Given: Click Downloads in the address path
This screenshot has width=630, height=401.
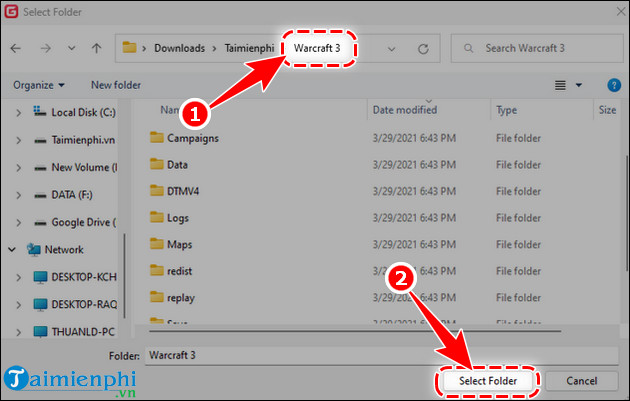Looking at the screenshot, I should click(x=180, y=48).
